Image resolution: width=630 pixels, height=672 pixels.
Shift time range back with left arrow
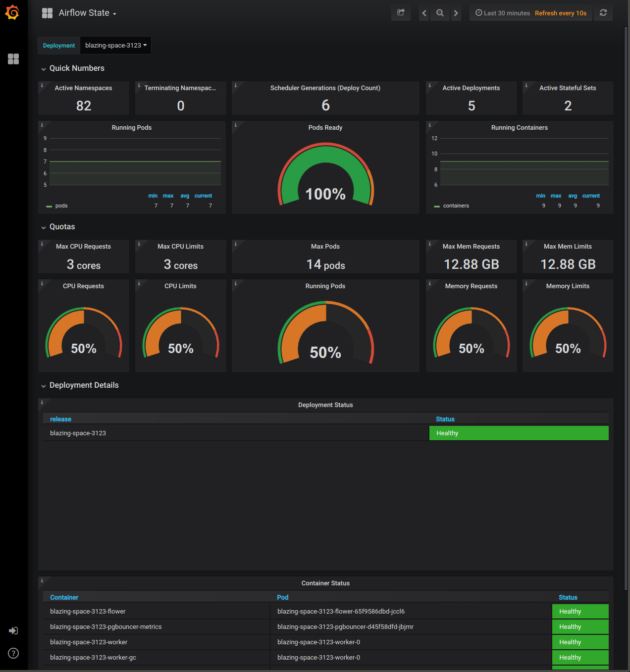(x=424, y=13)
